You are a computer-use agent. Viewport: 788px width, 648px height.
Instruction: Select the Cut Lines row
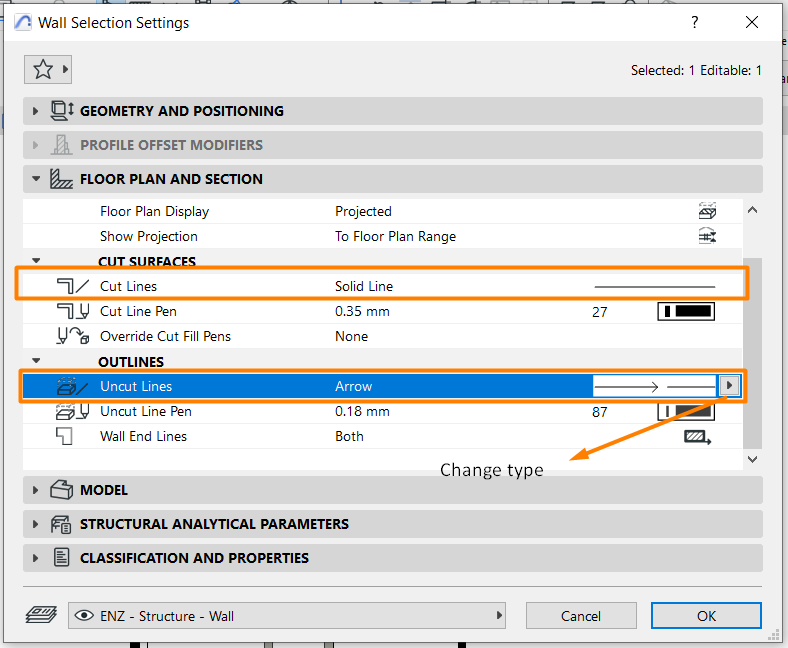[382, 286]
